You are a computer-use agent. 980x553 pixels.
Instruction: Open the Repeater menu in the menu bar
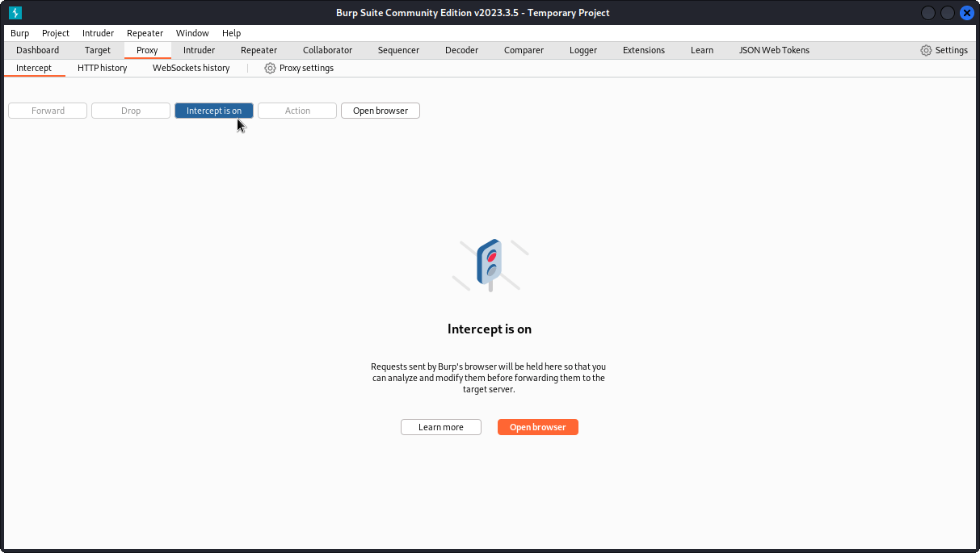[145, 33]
